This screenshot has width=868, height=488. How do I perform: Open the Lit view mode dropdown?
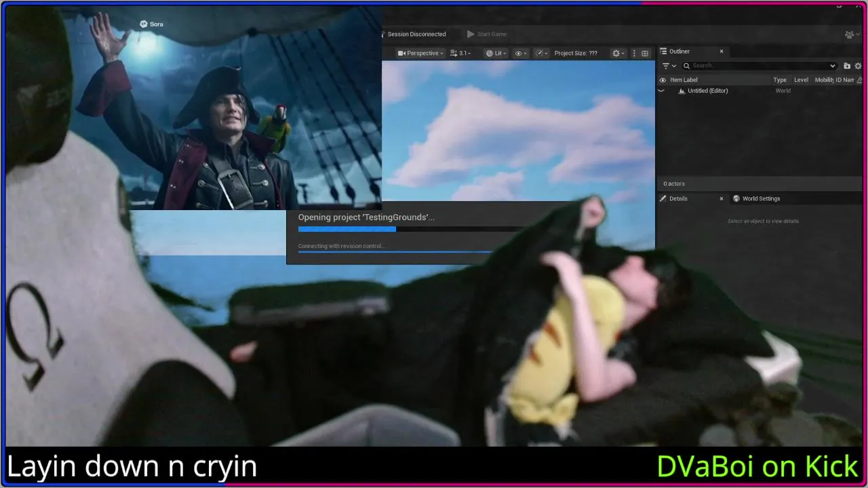(496, 53)
